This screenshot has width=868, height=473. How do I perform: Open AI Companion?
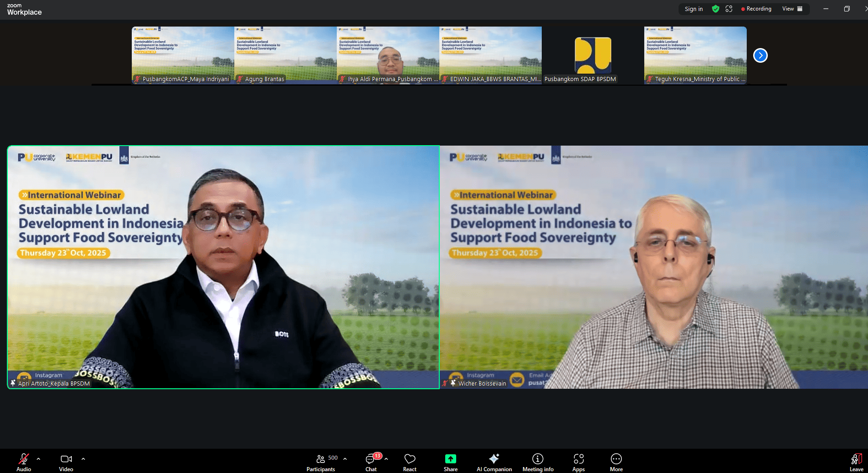494,462
